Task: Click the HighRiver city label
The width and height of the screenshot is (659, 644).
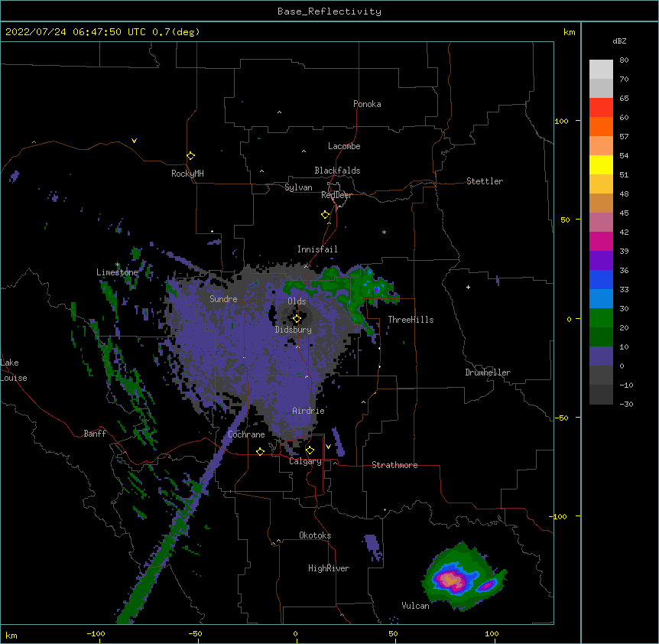Action: point(329,568)
